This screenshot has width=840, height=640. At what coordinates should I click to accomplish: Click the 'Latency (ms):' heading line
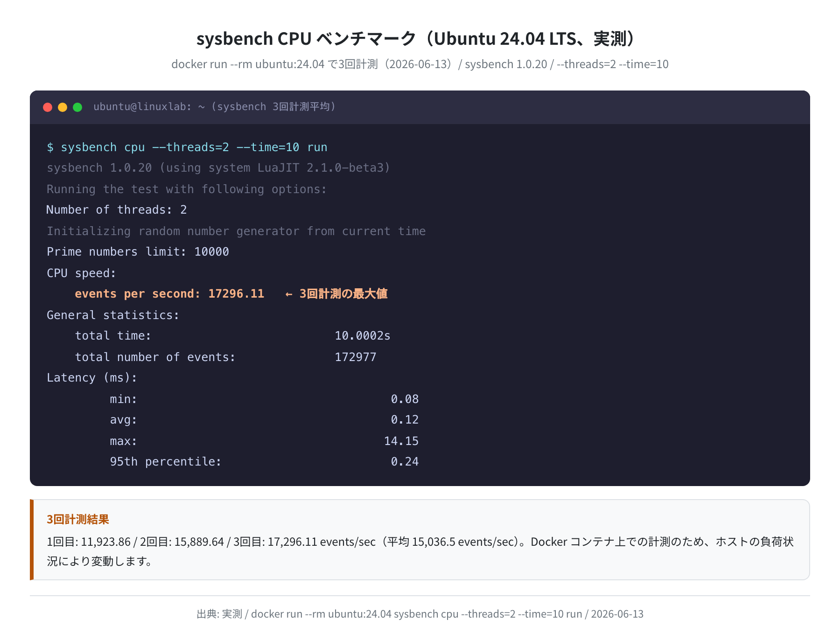(92, 378)
